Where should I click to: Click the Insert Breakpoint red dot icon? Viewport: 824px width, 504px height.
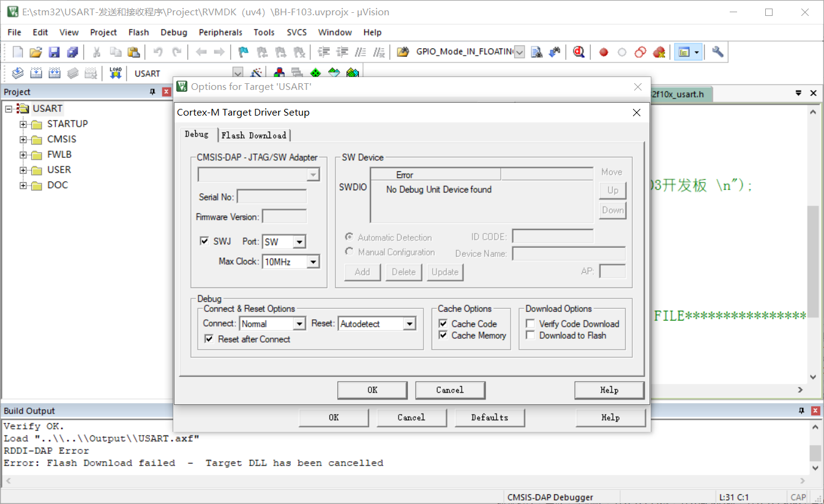coord(604,52)
